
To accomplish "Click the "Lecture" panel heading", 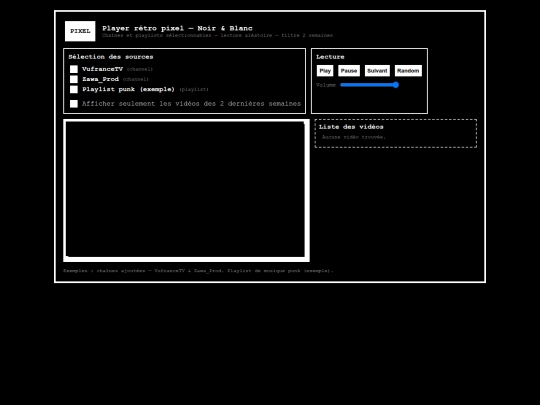I will pos(330,57).
